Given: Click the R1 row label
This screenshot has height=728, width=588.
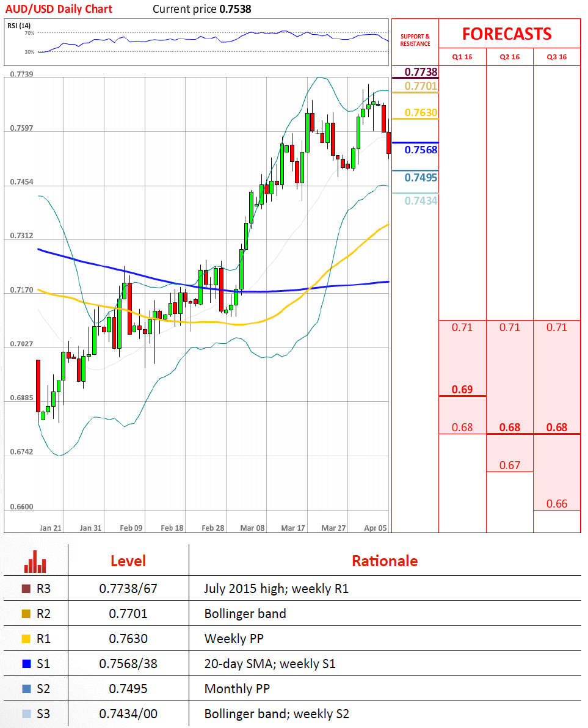Looking at the screenshot, I should point(43,639).
